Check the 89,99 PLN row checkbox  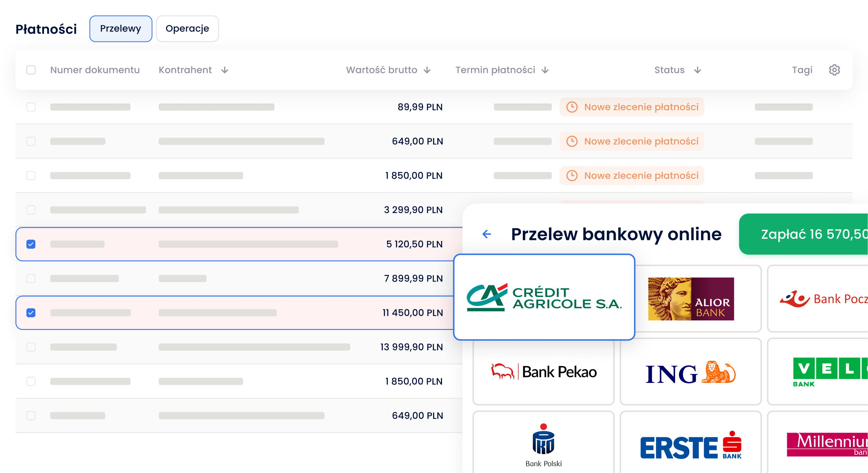tap(31, 107)
